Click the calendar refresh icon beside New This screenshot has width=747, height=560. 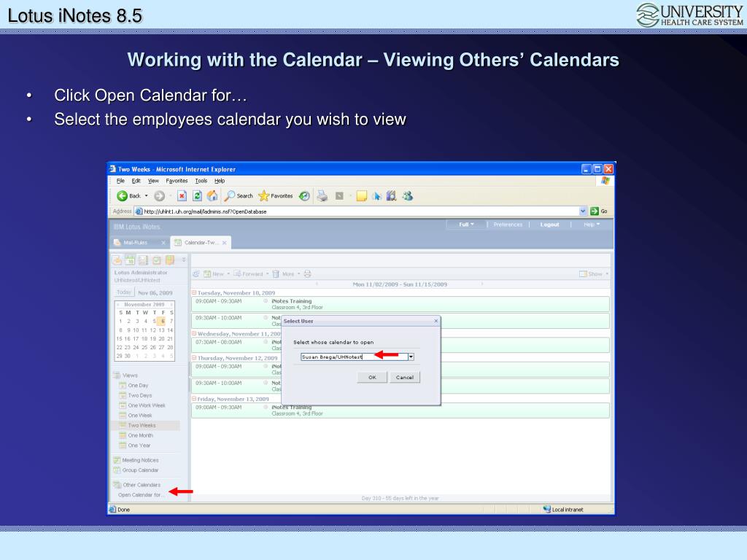click(196, 274)
